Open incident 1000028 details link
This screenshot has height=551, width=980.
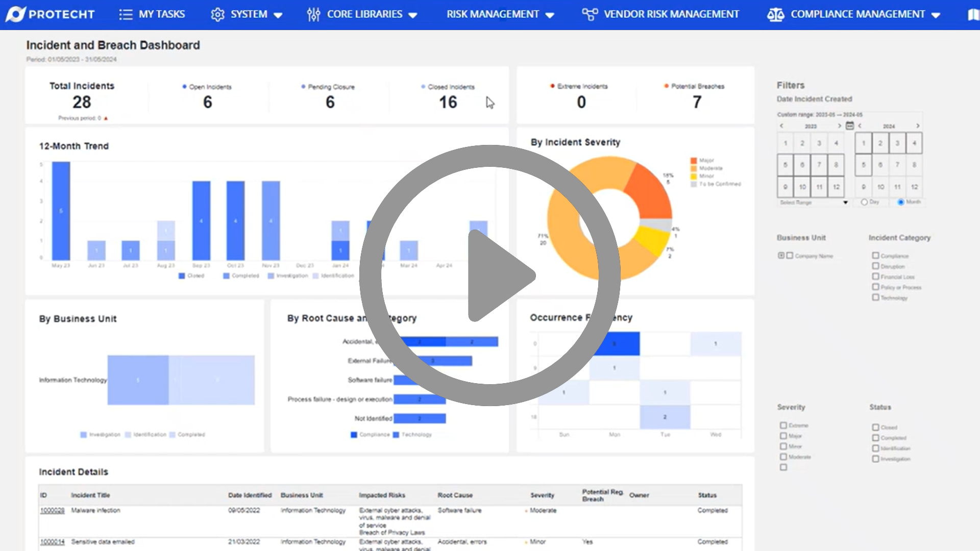pyautogui.click(x=52, y=510)
